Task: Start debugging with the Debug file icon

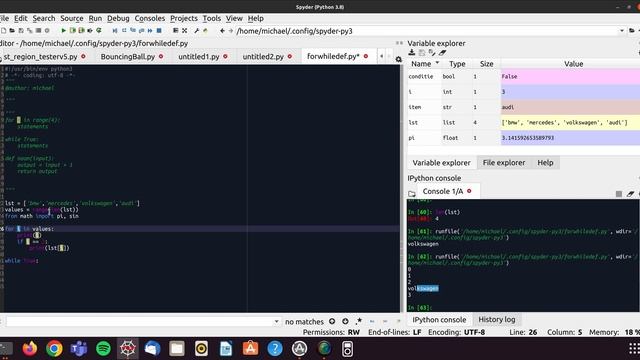Action: [115, 31]
